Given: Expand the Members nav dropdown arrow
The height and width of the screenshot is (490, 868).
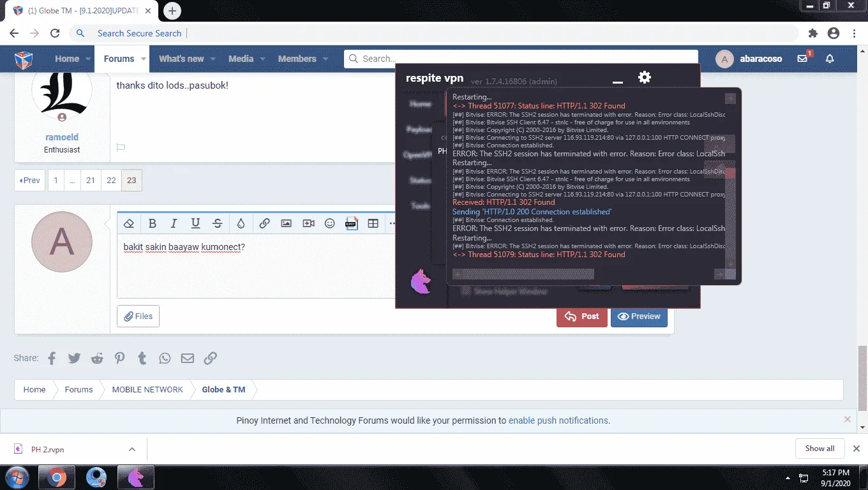Looking at the screenshot, I should click(325, 59).
